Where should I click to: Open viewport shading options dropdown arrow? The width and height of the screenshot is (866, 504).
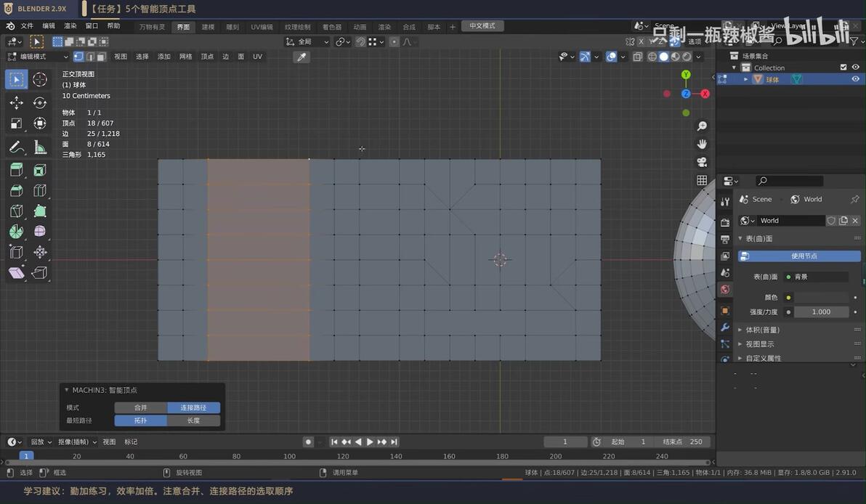698,57
